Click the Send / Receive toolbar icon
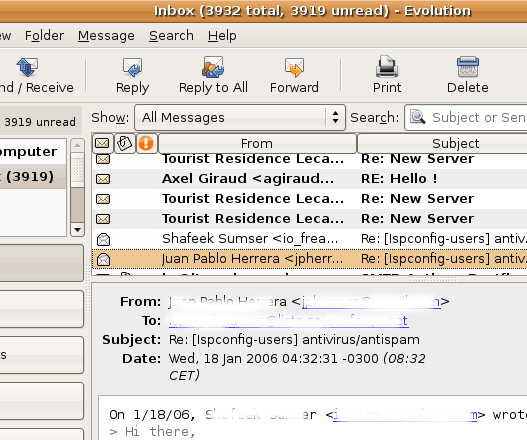This screenshot has height=440, width=527. click(27, 67)
